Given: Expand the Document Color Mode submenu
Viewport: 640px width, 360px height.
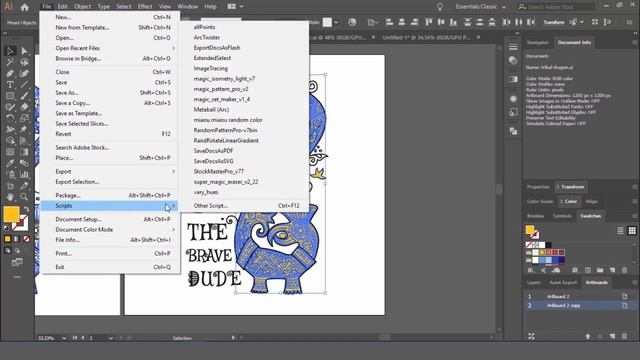Looking at the screenshot, I should pos(110,229).
